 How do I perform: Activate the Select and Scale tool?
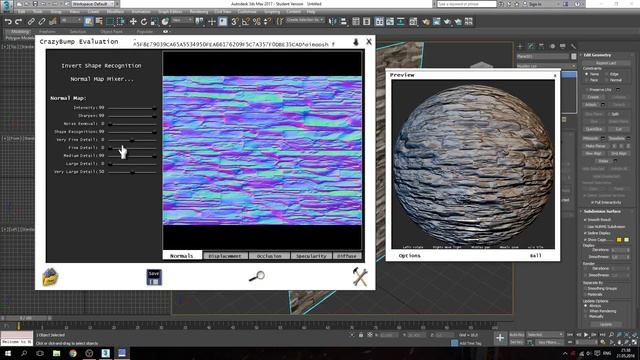coord(154,21)
